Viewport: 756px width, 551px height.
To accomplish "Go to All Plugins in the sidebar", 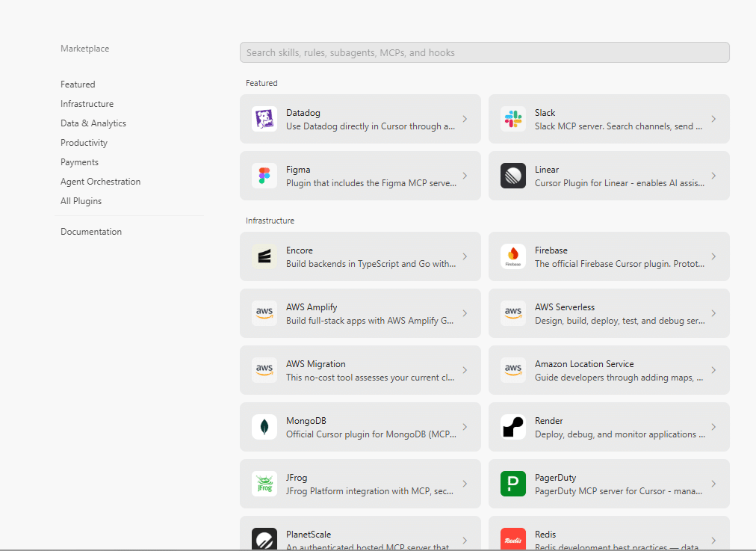I will pyautogui.click(x=81, y=200).
